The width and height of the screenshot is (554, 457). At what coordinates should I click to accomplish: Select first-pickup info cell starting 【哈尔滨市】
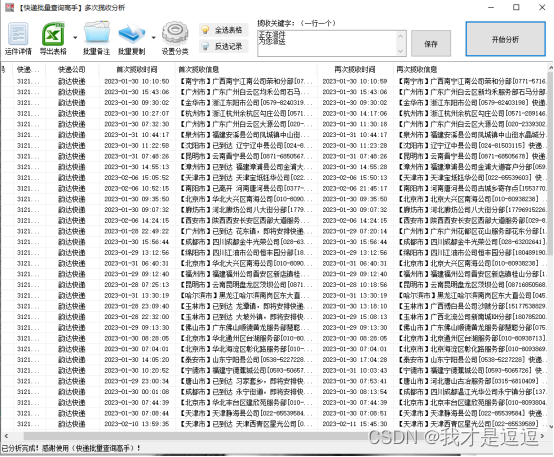click(246, 295)
